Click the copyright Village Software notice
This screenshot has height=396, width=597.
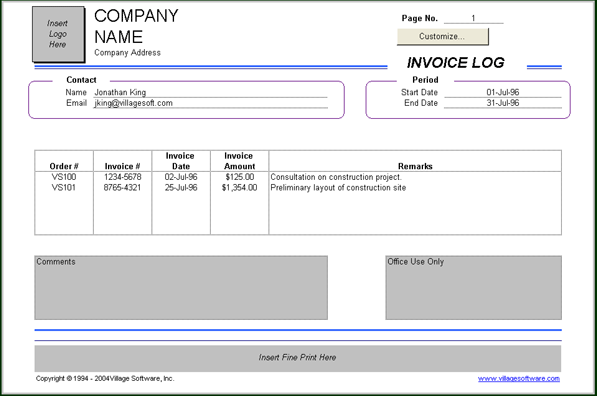click(105, 378)
